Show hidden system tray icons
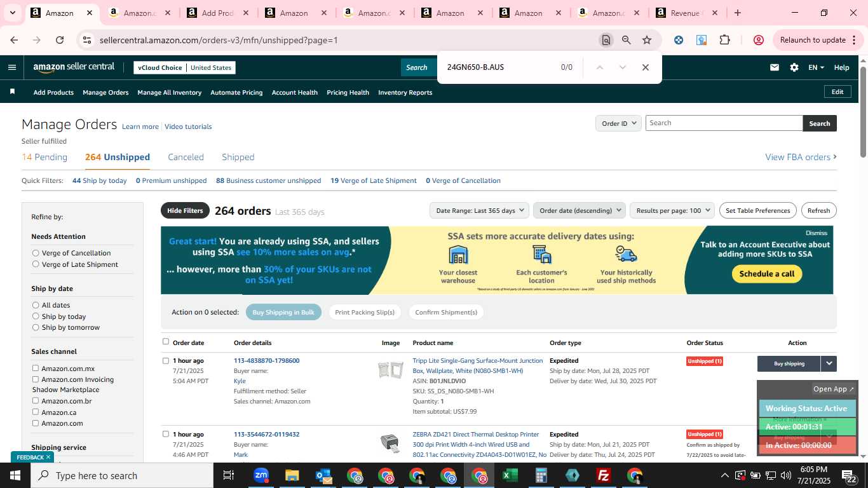The image size is (868, 488). point(724,475)
